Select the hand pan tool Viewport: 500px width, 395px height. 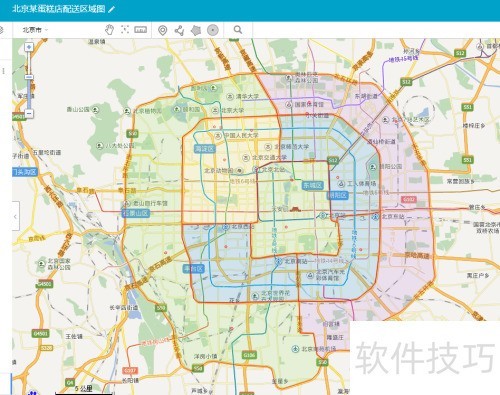point(109,30)
